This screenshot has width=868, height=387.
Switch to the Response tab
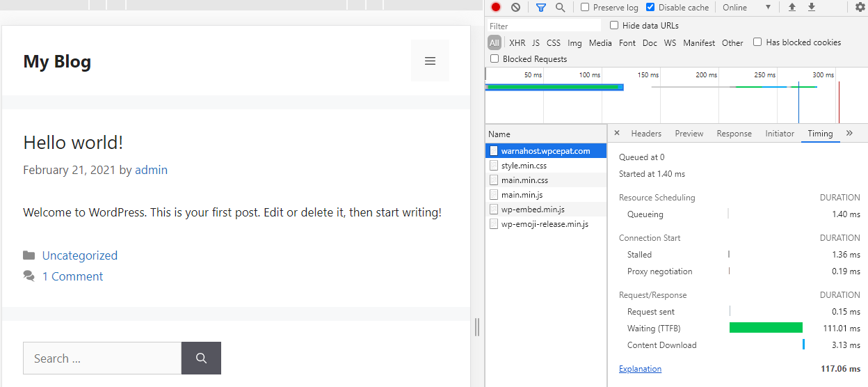[734, 134]
